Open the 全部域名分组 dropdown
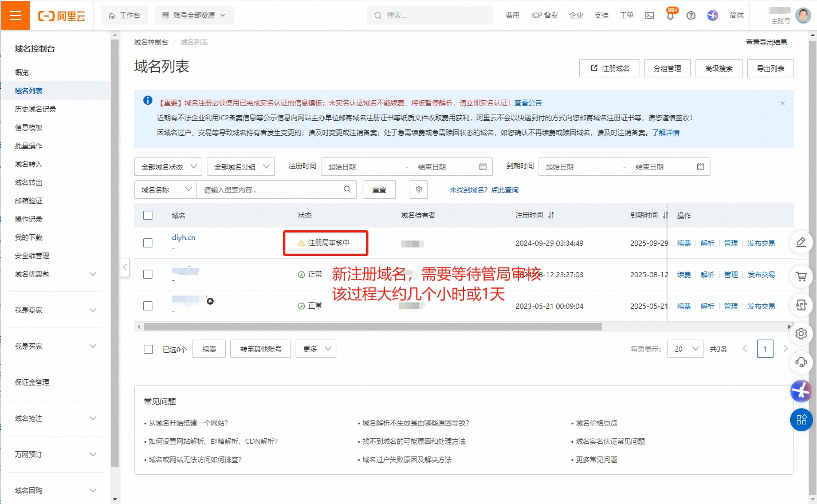Viewport: 817px width, 504px height. coord(241,166)
